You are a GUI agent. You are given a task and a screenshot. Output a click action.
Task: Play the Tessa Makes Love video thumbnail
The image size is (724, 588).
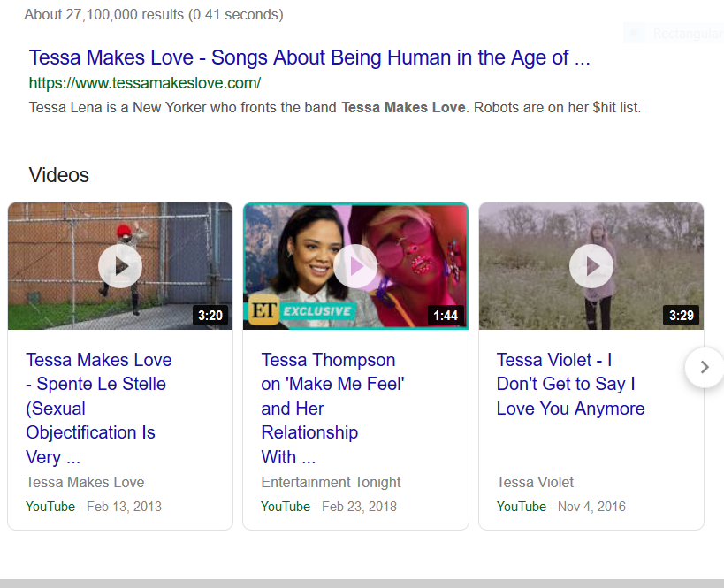coord(120,265)
